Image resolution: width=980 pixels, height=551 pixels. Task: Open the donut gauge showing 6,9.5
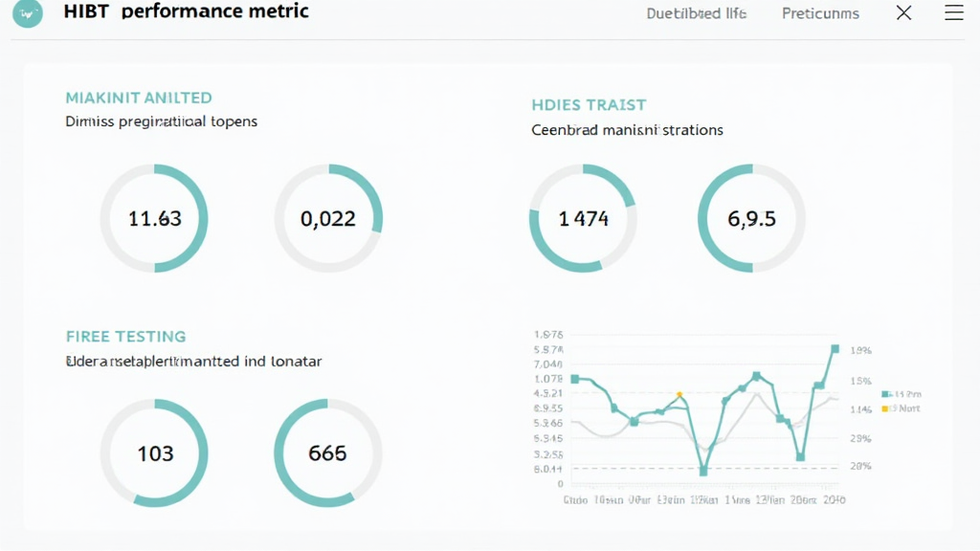[x=751, y=218]
